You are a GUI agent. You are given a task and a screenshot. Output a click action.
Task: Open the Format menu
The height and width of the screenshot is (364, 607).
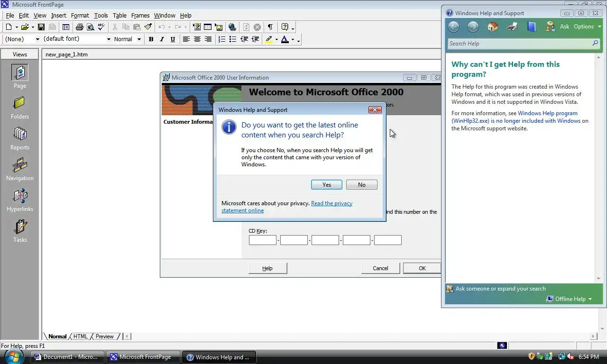click(x=80, y=15)
